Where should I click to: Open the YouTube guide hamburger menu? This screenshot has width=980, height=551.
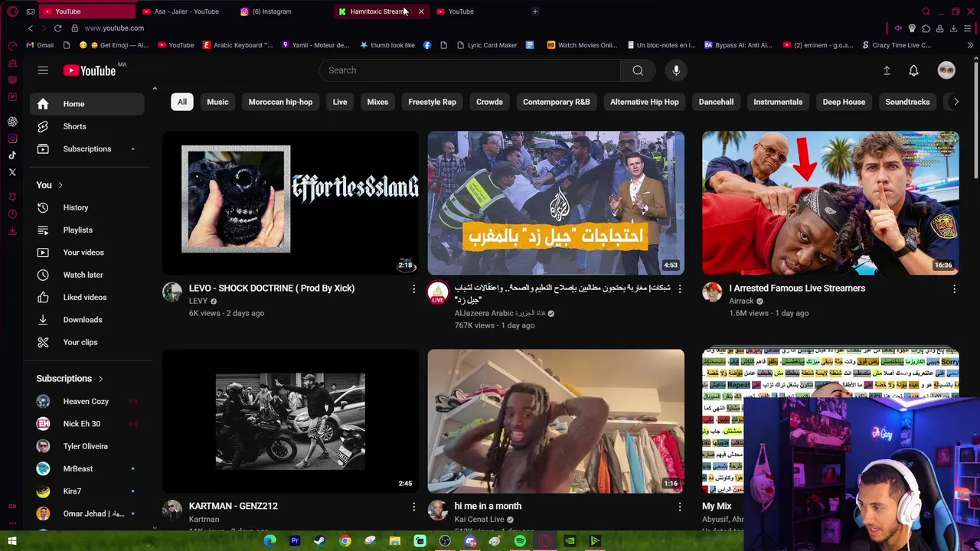point(43,70)
